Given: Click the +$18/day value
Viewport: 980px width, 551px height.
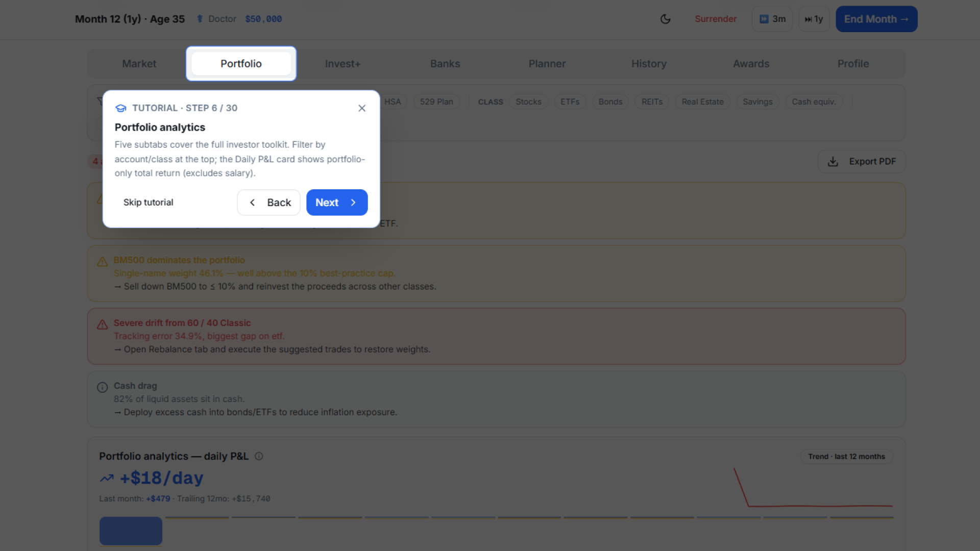Looking at the screenshot, I should pos(161,478).
